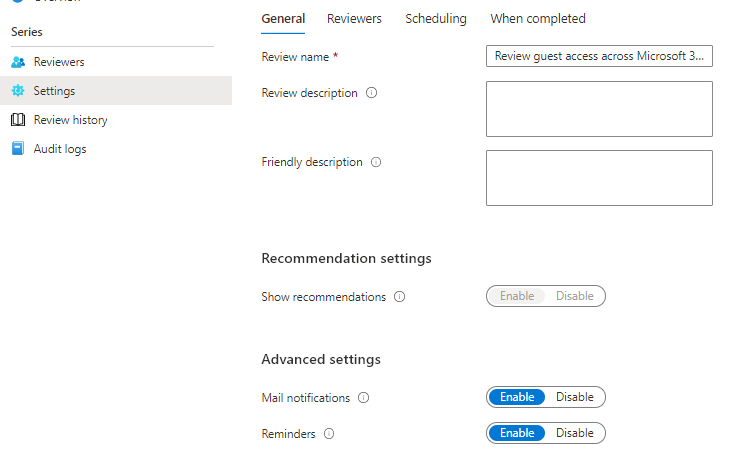The image size is (733, 462).
Task: Focus the Friendly description text area
Action: click(599, 178)
